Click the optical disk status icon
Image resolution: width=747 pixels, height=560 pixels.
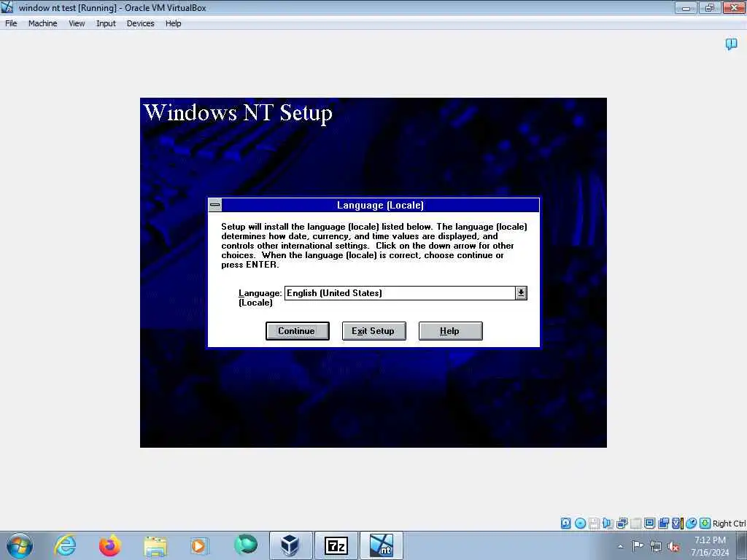tap(580, 524)
